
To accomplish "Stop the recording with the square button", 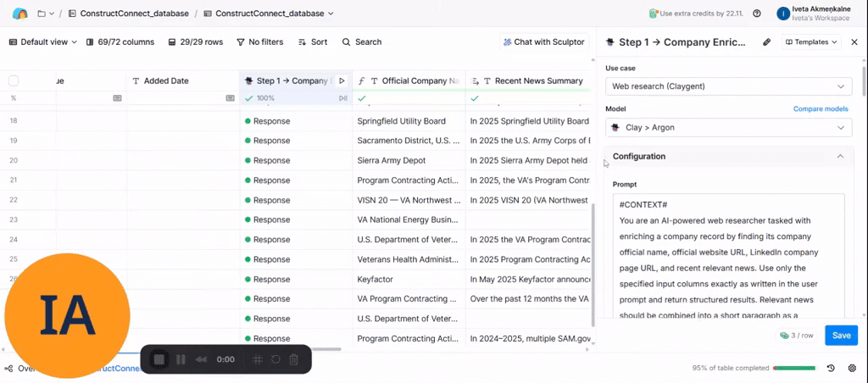I will tap(159, 359).
